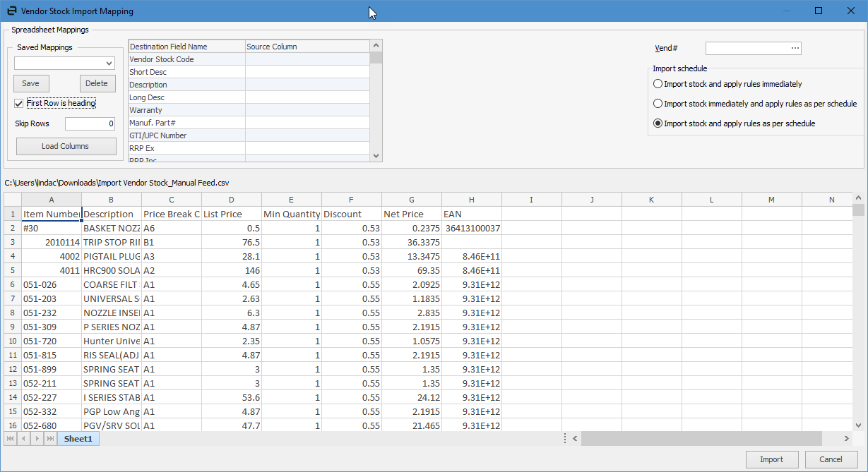Click the Import button
The height and width of the screenshot is (472, 868).
771,459
